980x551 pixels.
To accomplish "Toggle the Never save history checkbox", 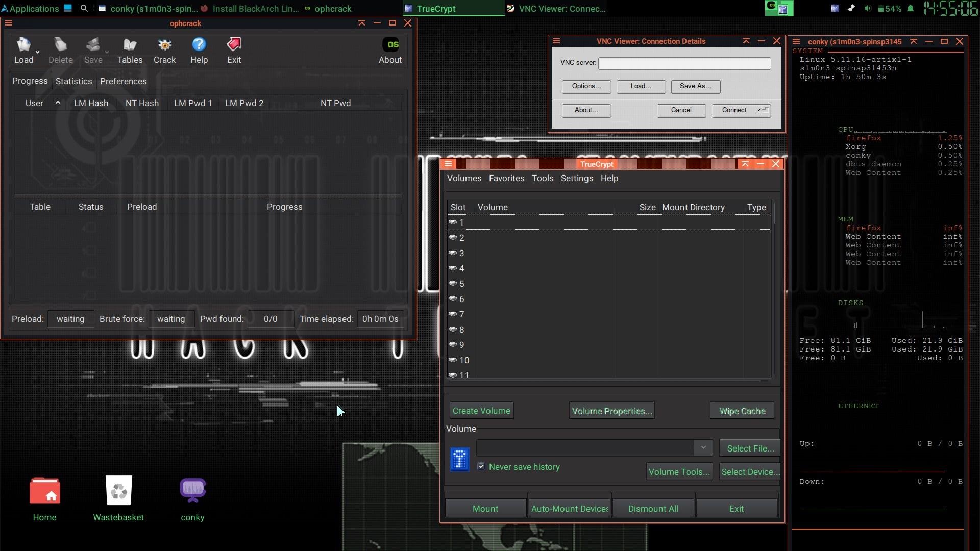I will coord(481,467).
